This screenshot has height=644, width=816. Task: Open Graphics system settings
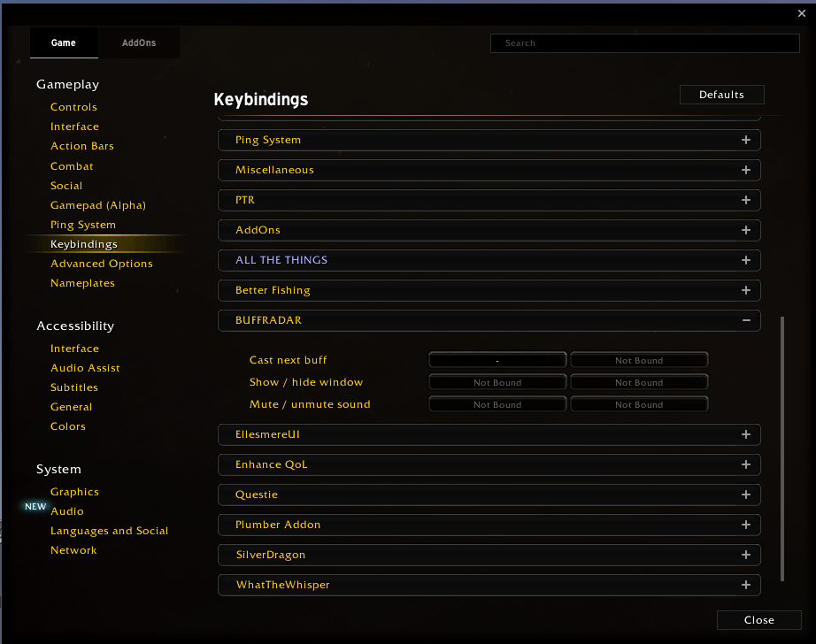tap(74, 492)
